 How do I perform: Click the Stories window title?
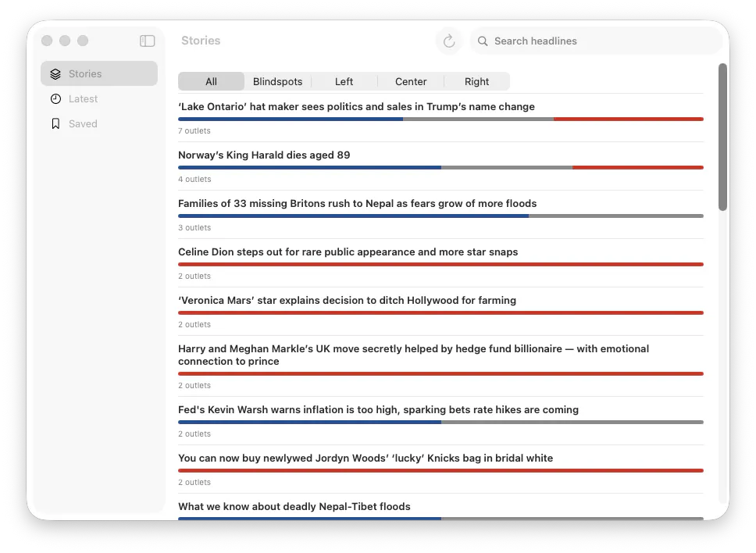coord(201,41)
